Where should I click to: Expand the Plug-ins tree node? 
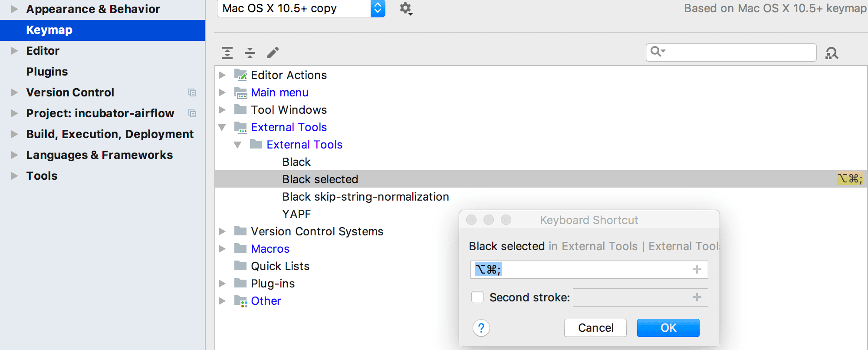tap(222, 284)
